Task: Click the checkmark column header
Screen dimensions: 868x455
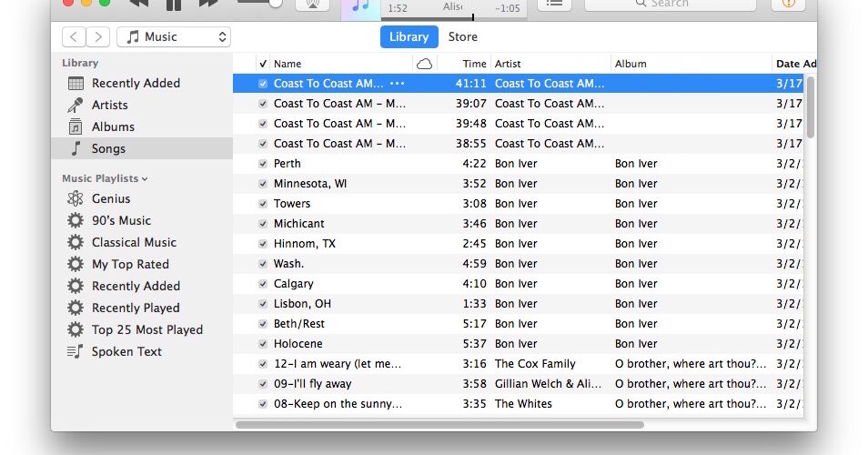Action: (x=263, y=64)
